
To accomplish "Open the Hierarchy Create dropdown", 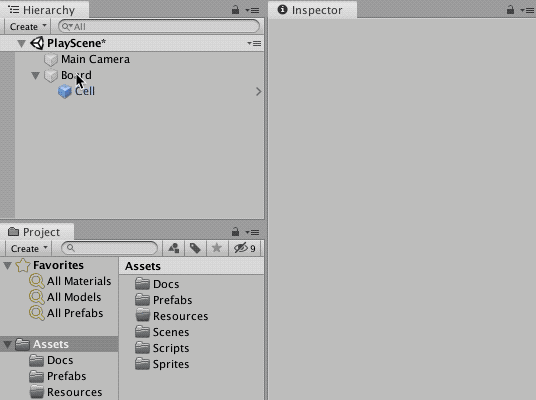I will click(28, 27).
